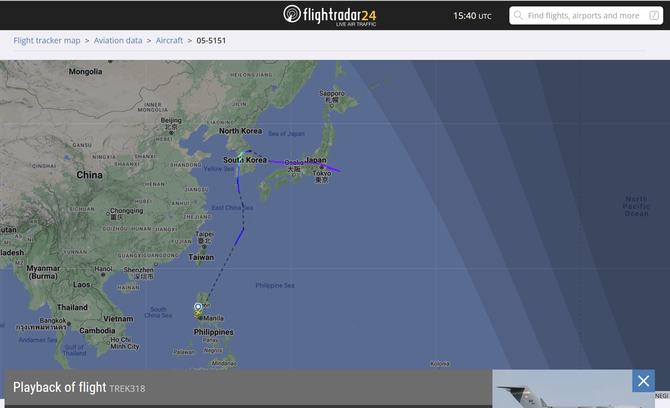Click the TREK318 flight label
This screenshot has width=670, height=408.
pos(127,389)
